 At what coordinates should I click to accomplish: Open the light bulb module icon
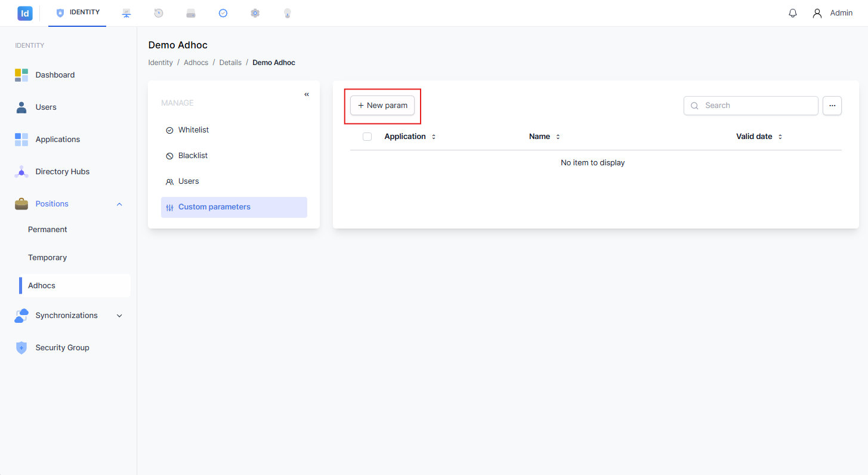click(288, 13)
